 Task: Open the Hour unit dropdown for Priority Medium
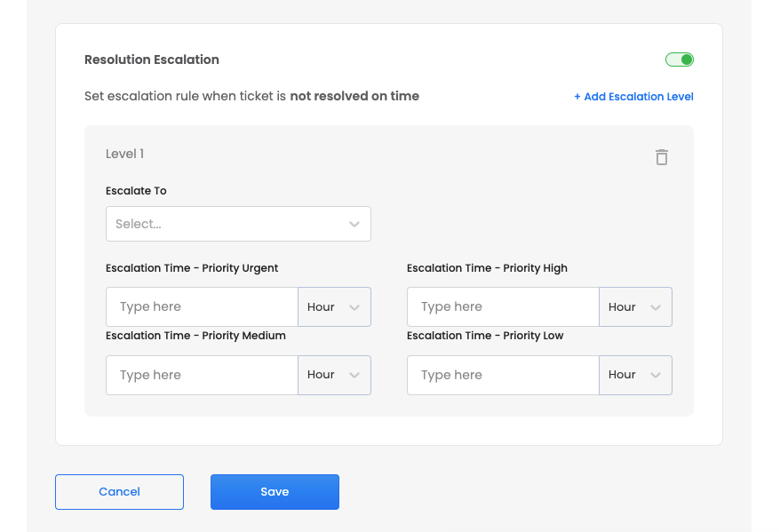pos(334,375)
